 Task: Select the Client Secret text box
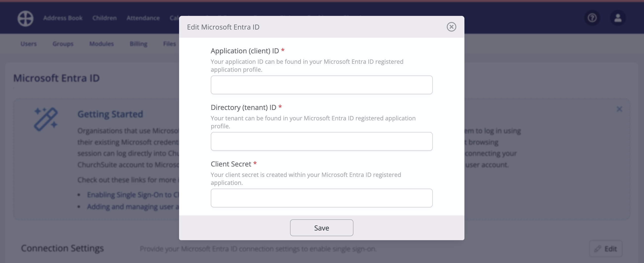[x=322, y=198]
